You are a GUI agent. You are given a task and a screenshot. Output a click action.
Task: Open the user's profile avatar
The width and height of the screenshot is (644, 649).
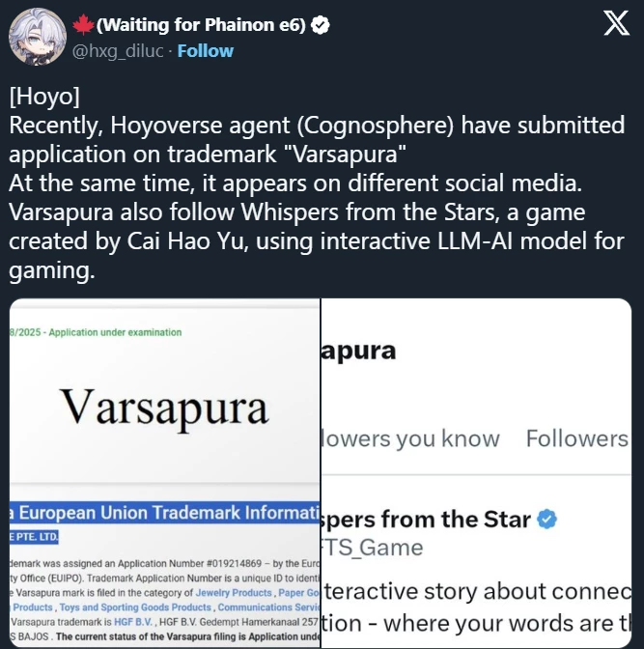tap(38, 37)
